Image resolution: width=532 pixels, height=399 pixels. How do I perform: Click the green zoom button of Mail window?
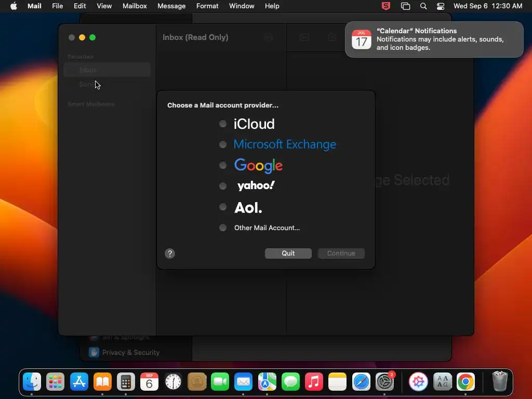pyautogui.click(x=92, y=37)
